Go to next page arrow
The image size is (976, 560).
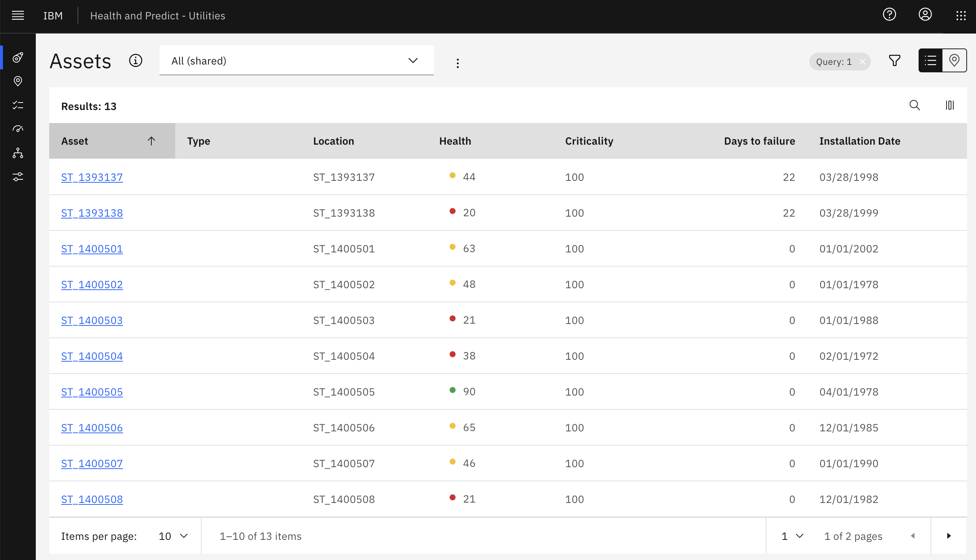[949, 536]
